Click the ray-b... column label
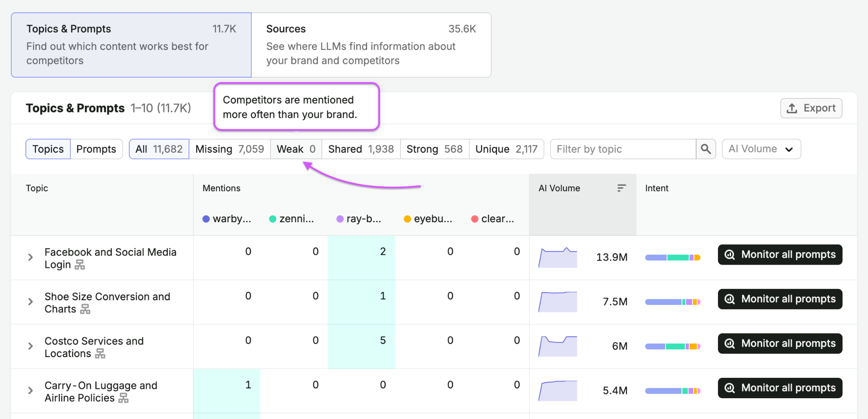Image resolution: width=868 pixels, height=419 pixels. 364,219
